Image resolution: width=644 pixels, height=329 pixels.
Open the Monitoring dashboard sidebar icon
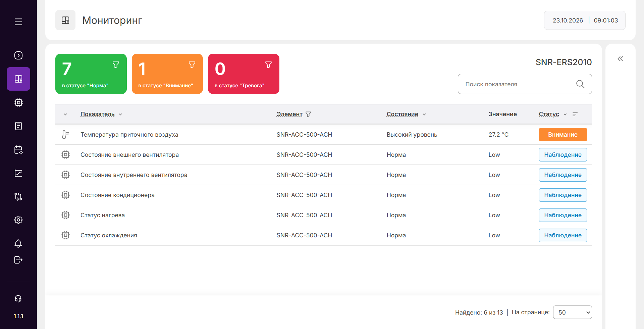18,79
